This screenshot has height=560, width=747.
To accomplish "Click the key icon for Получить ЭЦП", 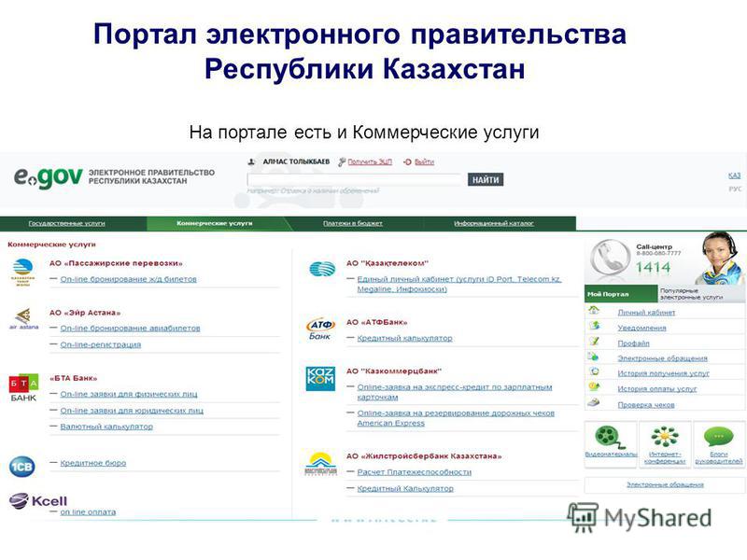I will coord(342,161).
